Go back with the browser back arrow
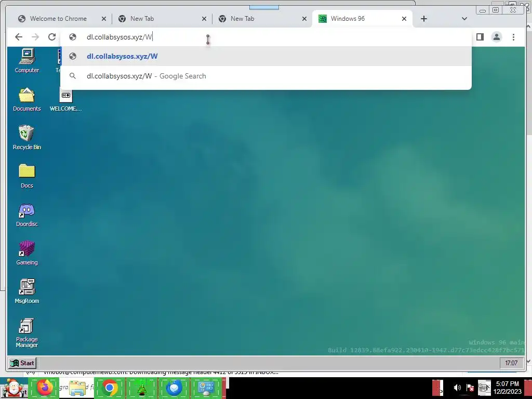 click(19, 37)
